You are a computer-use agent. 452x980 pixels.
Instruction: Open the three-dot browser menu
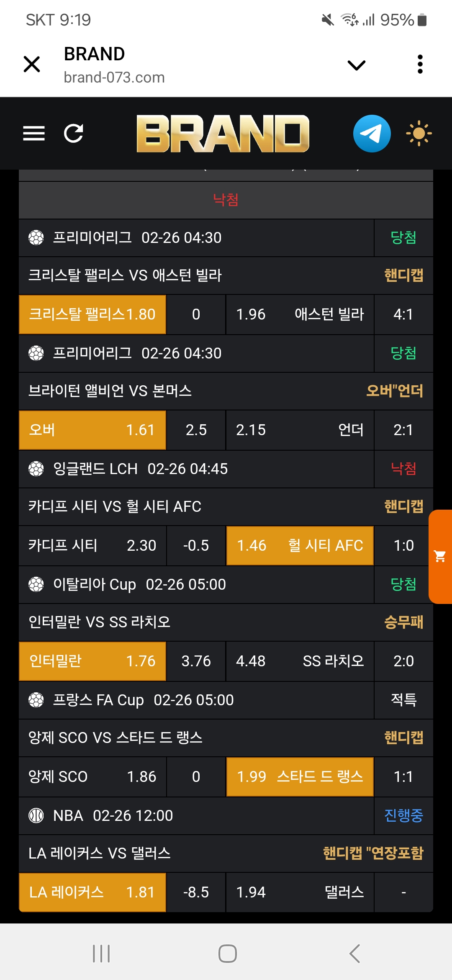[420, 64]
